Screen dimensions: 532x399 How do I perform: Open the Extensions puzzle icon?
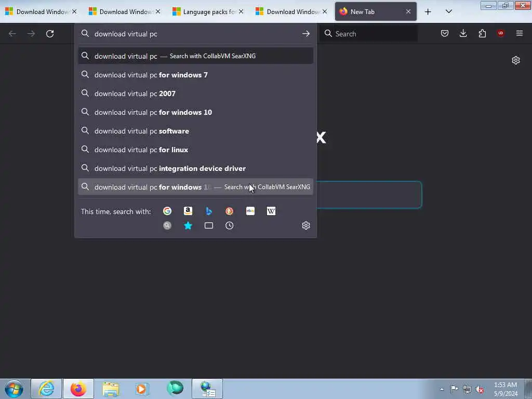pyautogui.click(x=482, y=33)
